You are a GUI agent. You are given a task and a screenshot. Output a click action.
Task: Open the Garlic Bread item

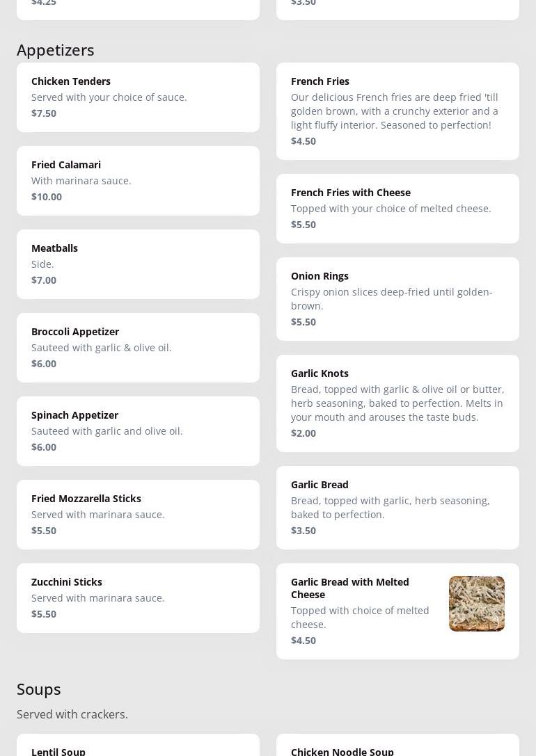click(x=397, y=508)
